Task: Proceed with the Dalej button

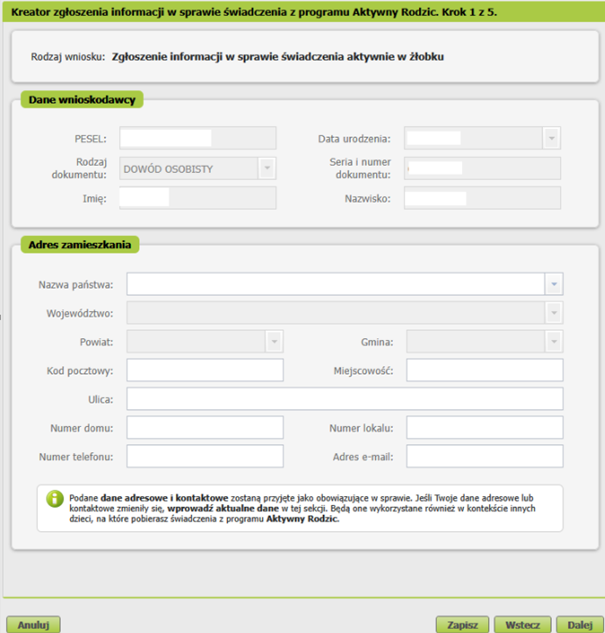Action: click(x=580, y=625)
